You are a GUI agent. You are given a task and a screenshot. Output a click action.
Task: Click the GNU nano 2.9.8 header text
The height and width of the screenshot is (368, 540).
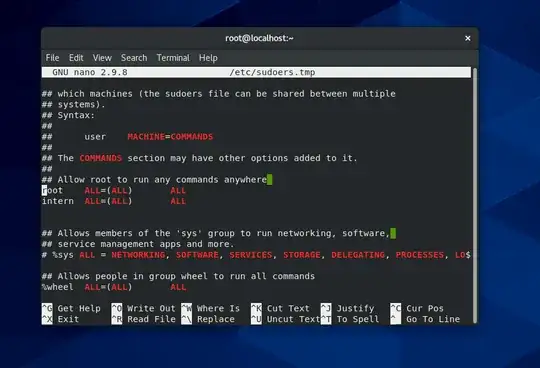pos(90,72)
